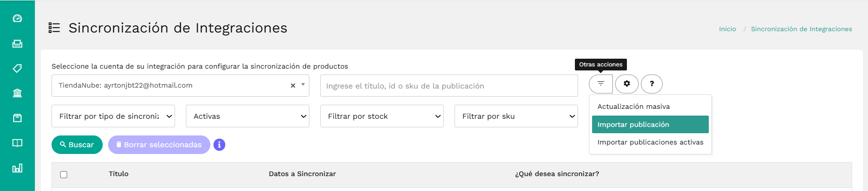
Task: Open the box package sidebar icon
Action: pyautogui.click(x=17, y=118)
